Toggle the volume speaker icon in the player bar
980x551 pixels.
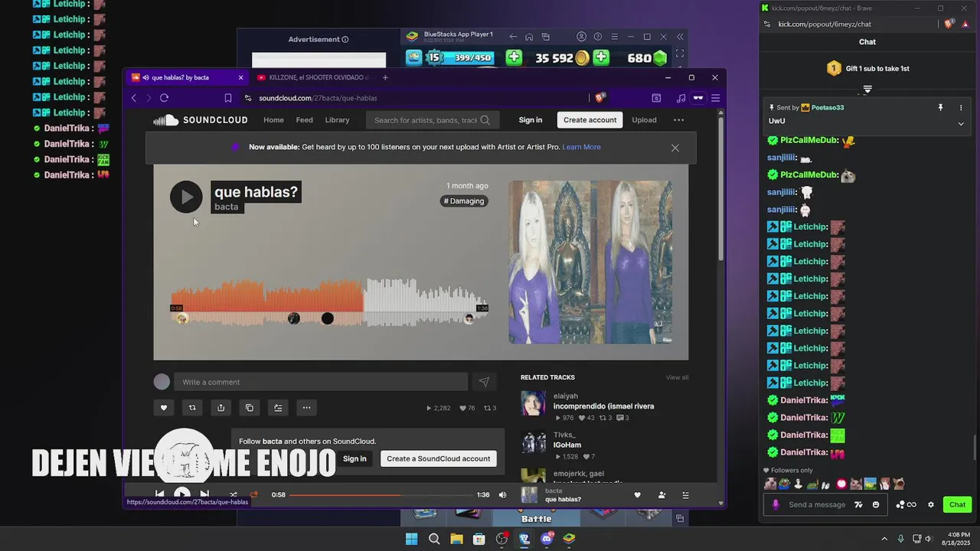point(503,495)
